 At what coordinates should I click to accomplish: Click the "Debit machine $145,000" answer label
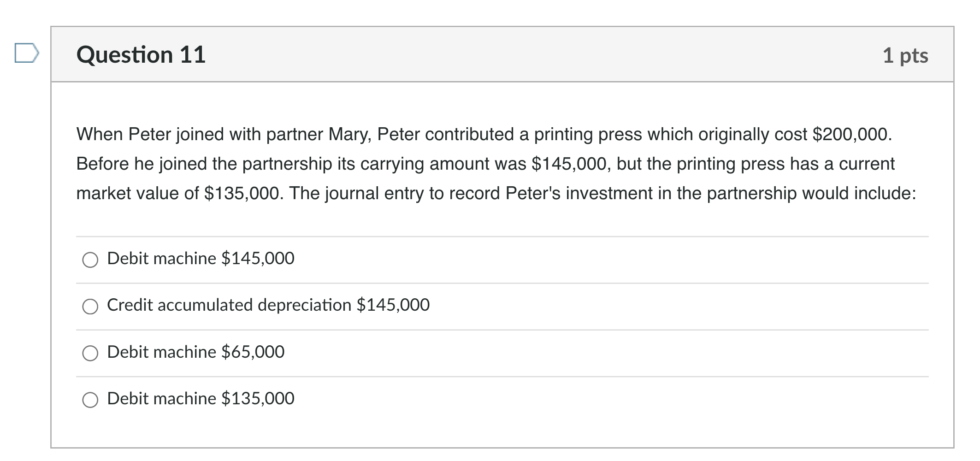pyautogui.click(x=201, y=259)
